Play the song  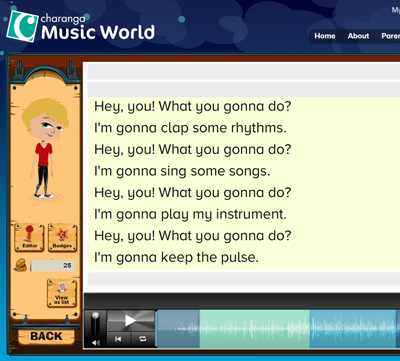(131, 321)
